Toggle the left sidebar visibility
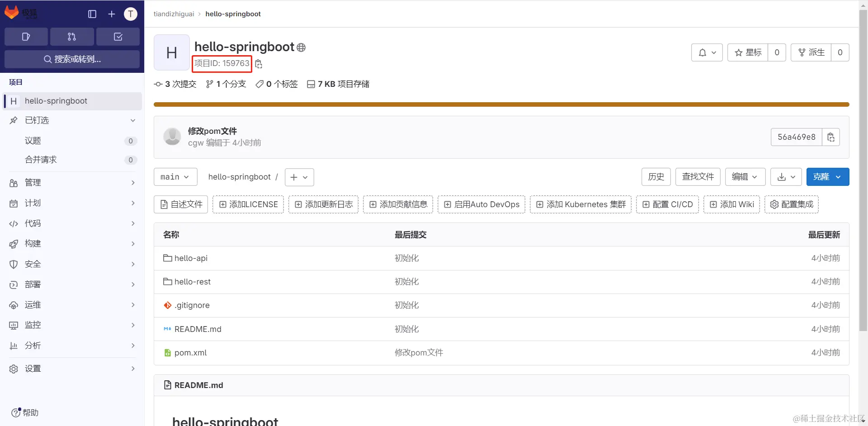The height and width of the screenshot is (426, 868). (92, 14)
